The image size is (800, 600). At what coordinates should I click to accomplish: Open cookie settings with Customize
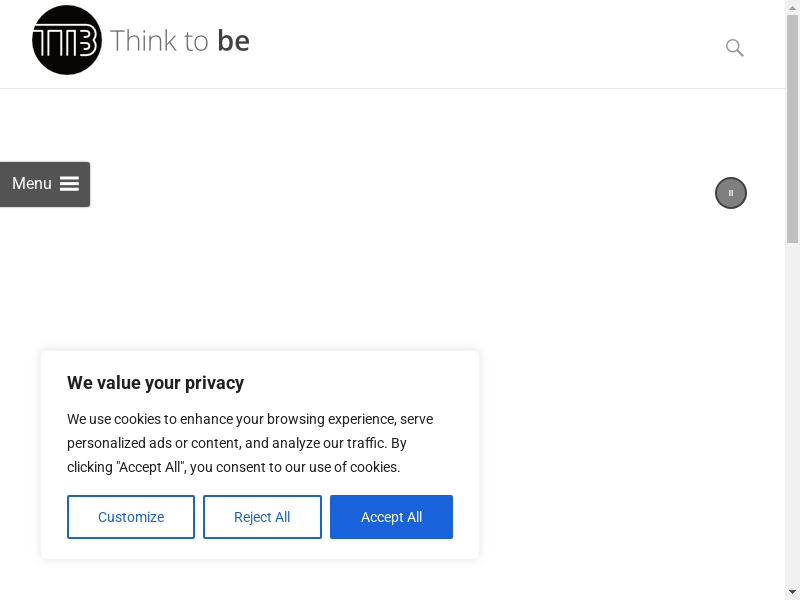(131, 517)
